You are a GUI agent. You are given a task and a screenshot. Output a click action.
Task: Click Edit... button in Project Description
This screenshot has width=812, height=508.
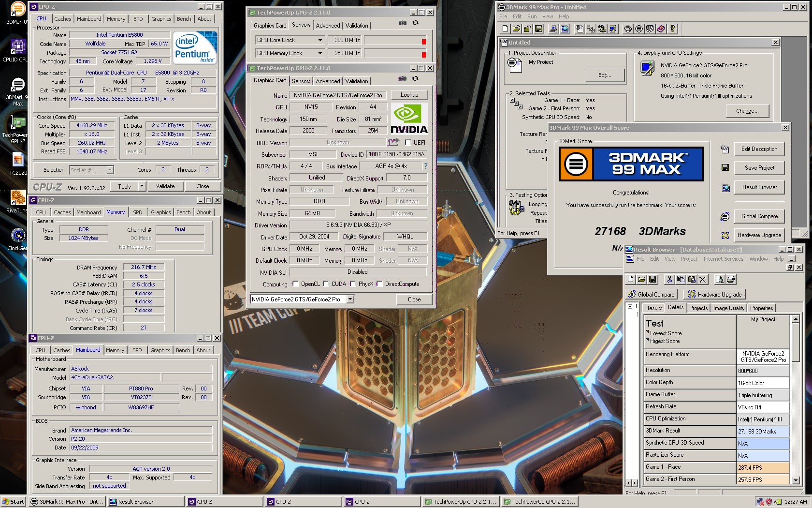pos(605,75)
